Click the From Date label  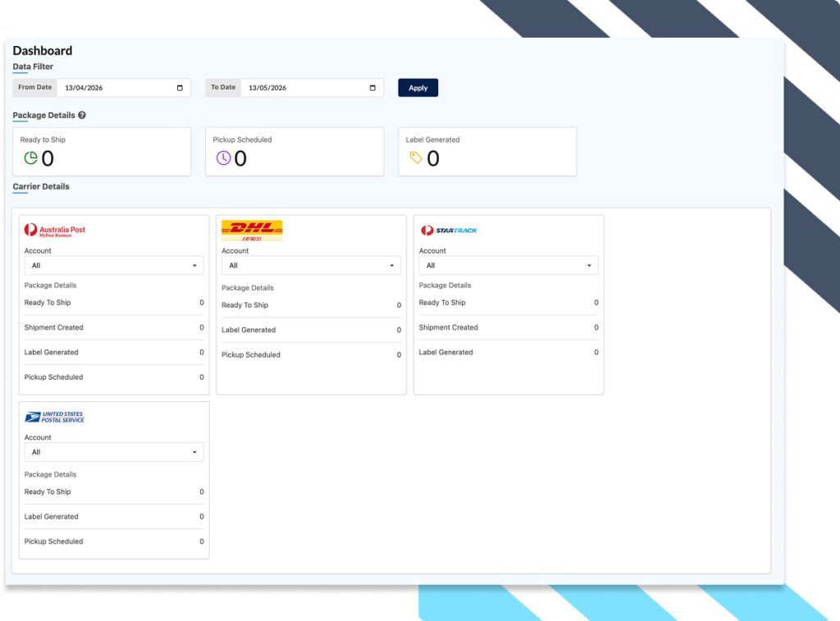34,87
